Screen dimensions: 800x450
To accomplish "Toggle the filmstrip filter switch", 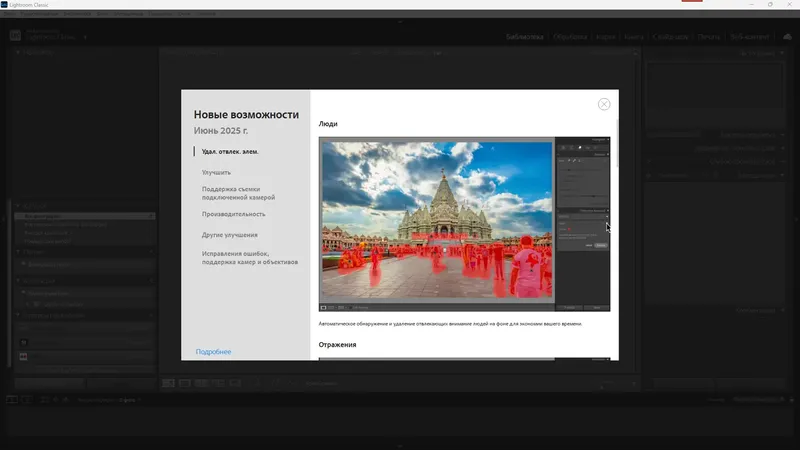I will point(791,400).
